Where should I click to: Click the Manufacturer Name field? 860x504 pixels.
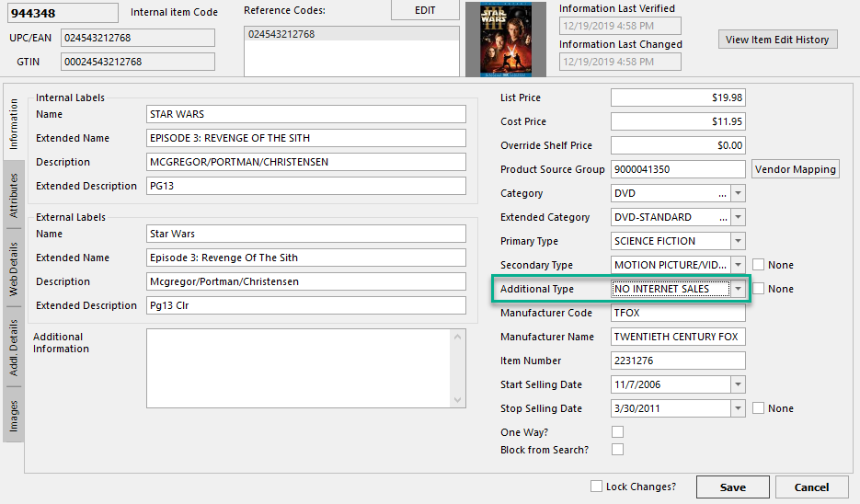(x=678, y=337)
